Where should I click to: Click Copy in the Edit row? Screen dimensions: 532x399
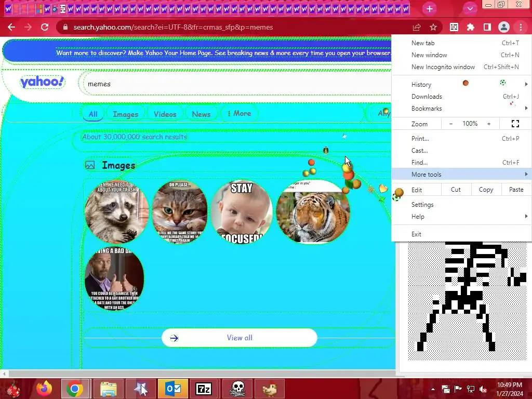(486, 190)
